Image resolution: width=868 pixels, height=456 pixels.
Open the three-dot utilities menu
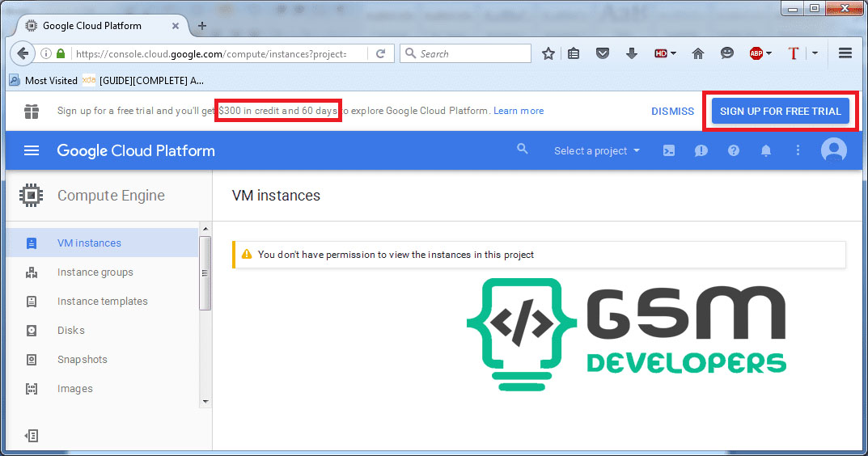[798, 150]
